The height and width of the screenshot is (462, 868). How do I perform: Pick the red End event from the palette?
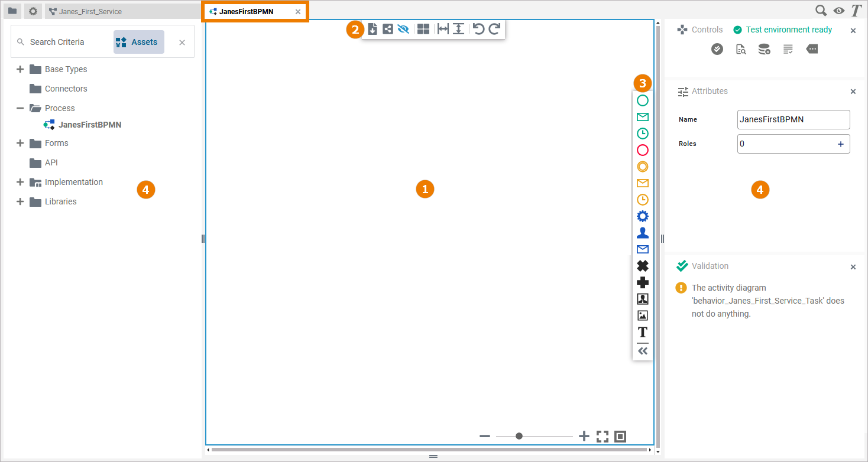point(642,149)
